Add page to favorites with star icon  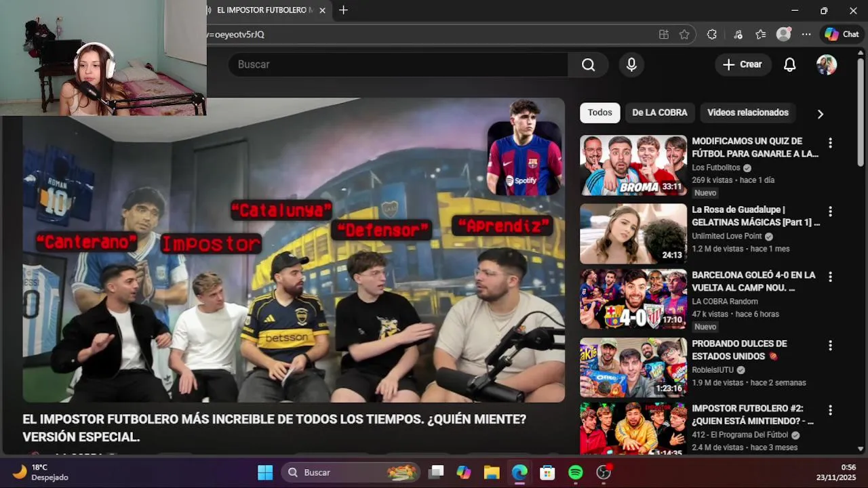tap(684, 35)
